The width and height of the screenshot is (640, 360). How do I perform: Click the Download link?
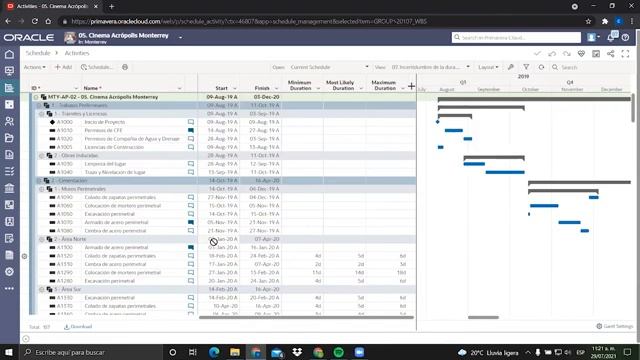pyautogui.click(x=78, y=327)
